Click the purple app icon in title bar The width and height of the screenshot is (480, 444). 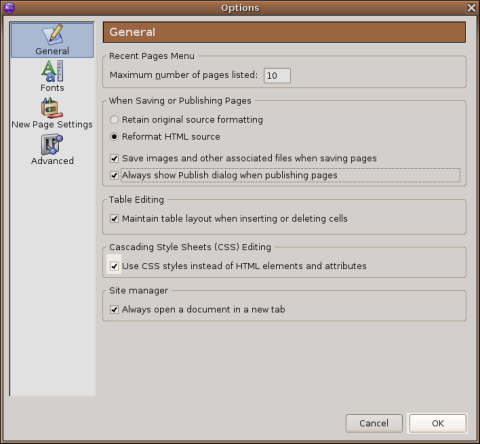(x=9, y=8)
